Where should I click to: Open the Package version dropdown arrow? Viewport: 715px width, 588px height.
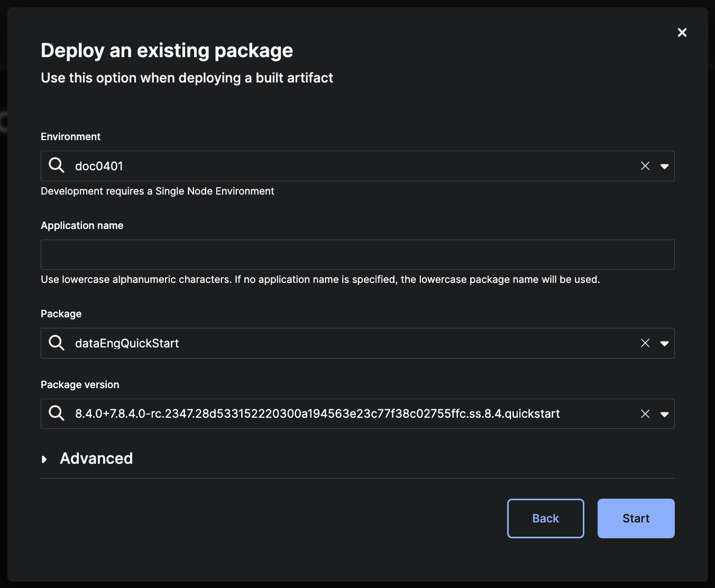(x=664, y=414)
